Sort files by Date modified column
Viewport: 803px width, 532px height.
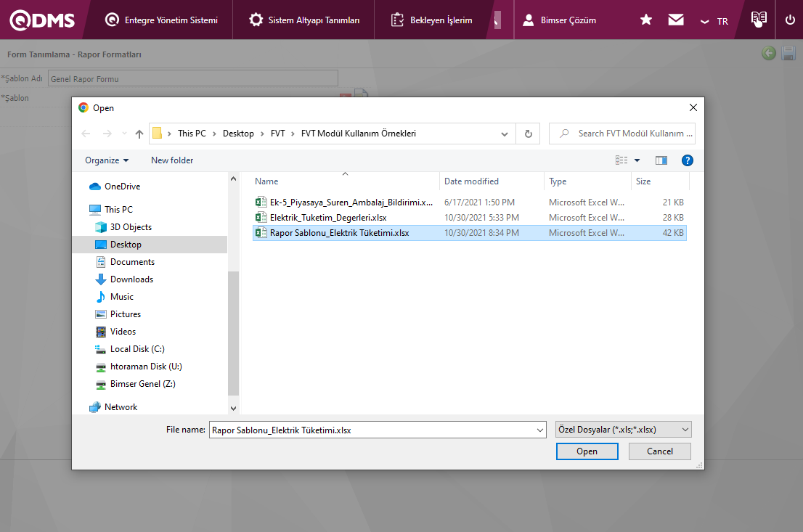(471, 181)
